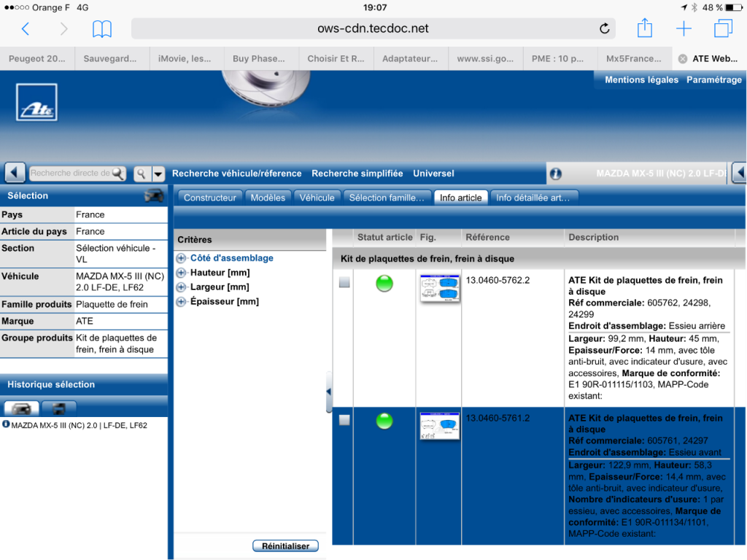The width and height of the screenshot is (747, 560).
Task: Select reference number 13.0460-5761.2
Action: [x=498, y=418]
